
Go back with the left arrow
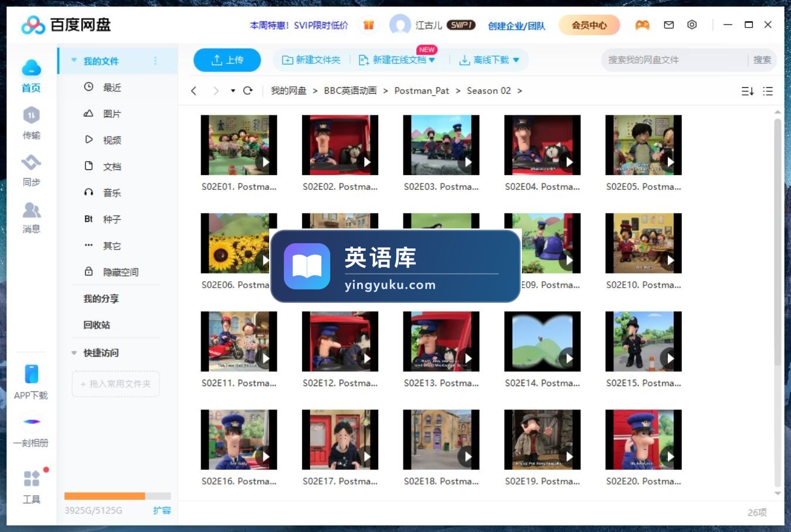coord(194,91)
